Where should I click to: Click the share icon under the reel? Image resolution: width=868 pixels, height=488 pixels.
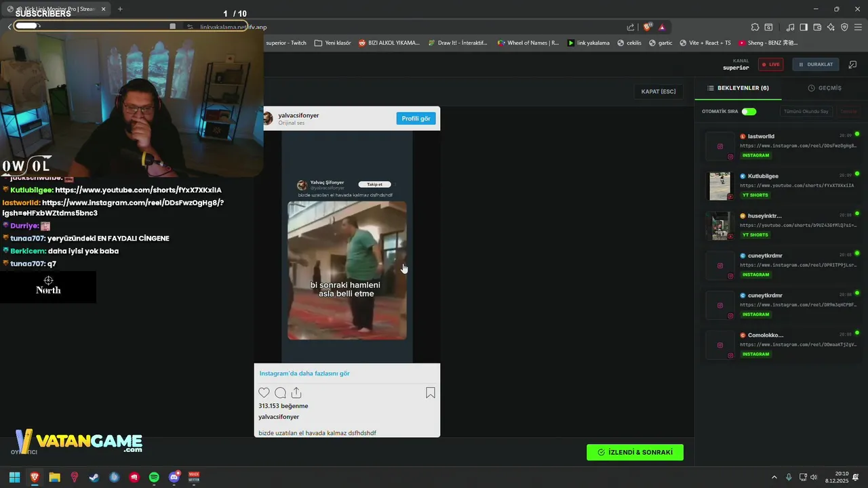coord(296,392)
